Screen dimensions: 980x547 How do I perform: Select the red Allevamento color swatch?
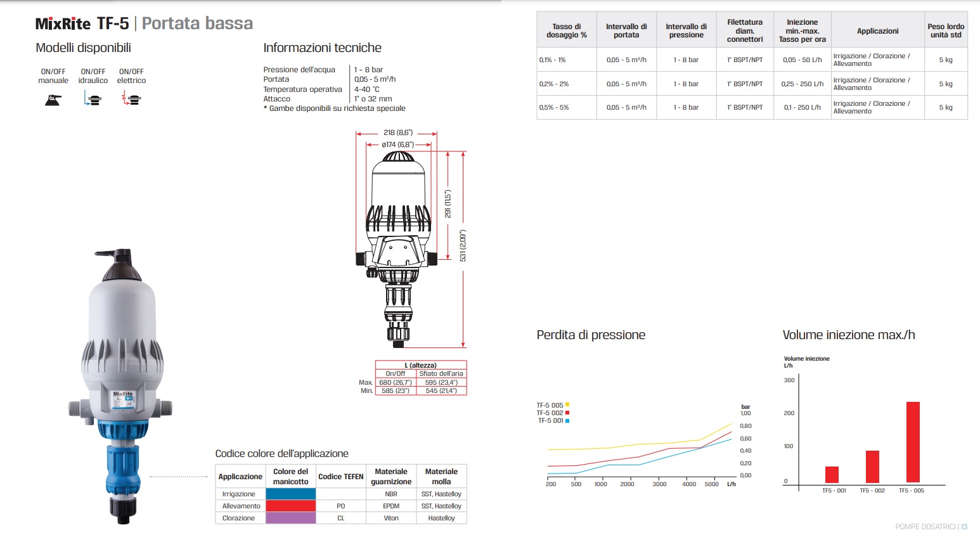pyautogui.click(x=290, y=506)
